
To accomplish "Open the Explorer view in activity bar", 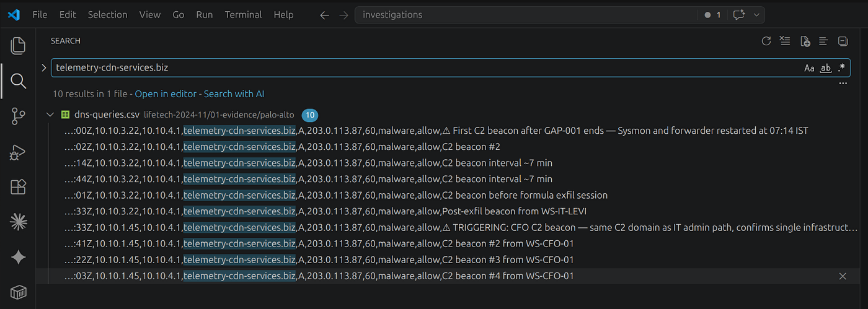I will (18, 45).
